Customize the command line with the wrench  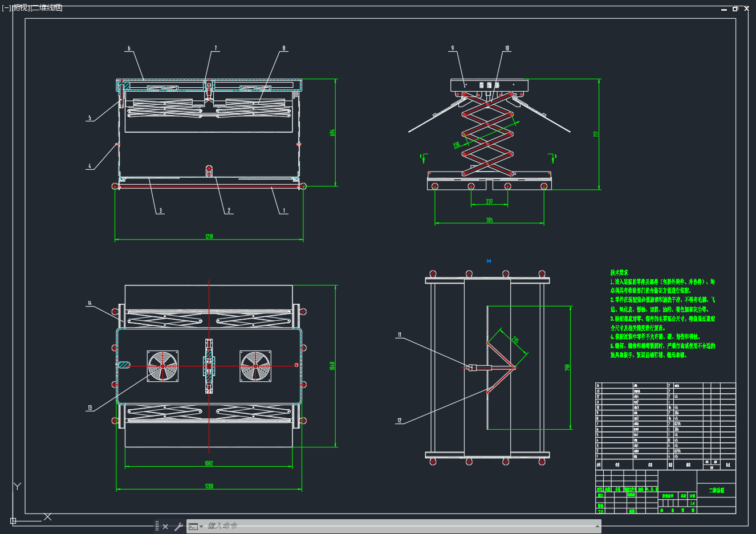[178, 527]
